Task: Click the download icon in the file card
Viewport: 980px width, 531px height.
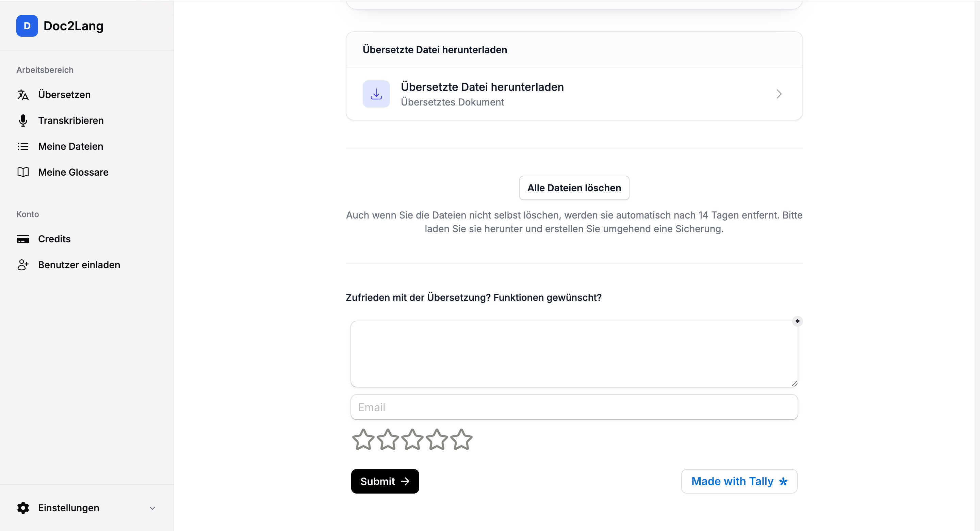Action: [376, 94]
